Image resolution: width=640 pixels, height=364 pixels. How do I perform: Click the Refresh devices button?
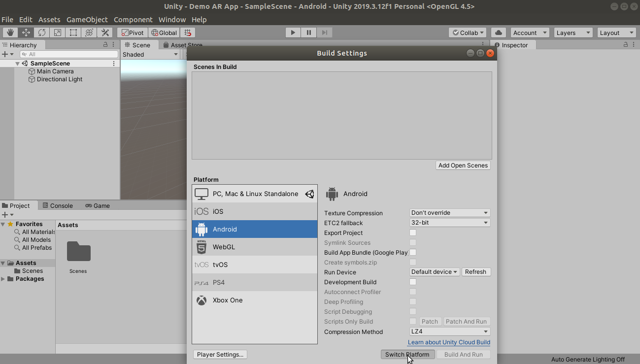(476, 272)
